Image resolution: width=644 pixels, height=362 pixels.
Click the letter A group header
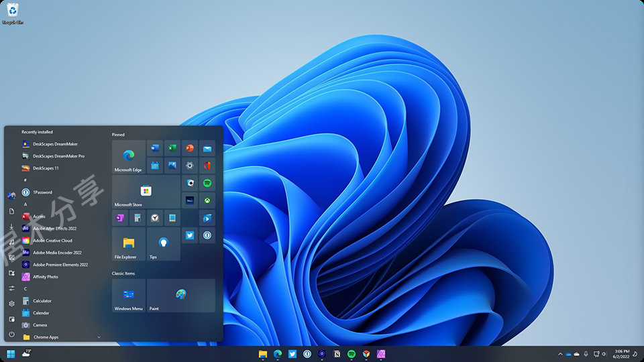pos(25,204)
